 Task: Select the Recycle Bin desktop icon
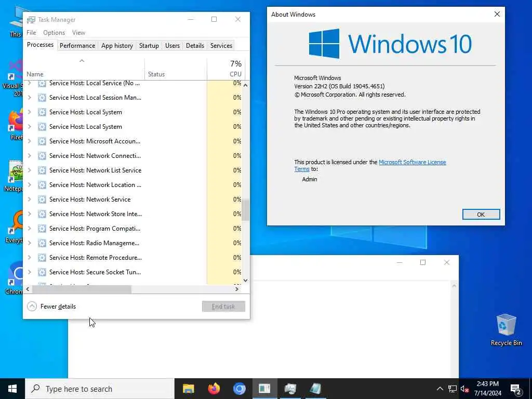506,330
